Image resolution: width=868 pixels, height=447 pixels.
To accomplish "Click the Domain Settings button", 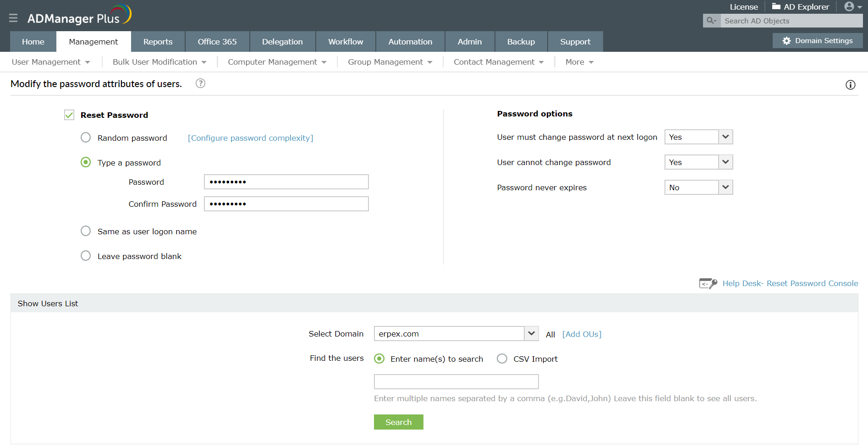I will [x=818, y=41].
